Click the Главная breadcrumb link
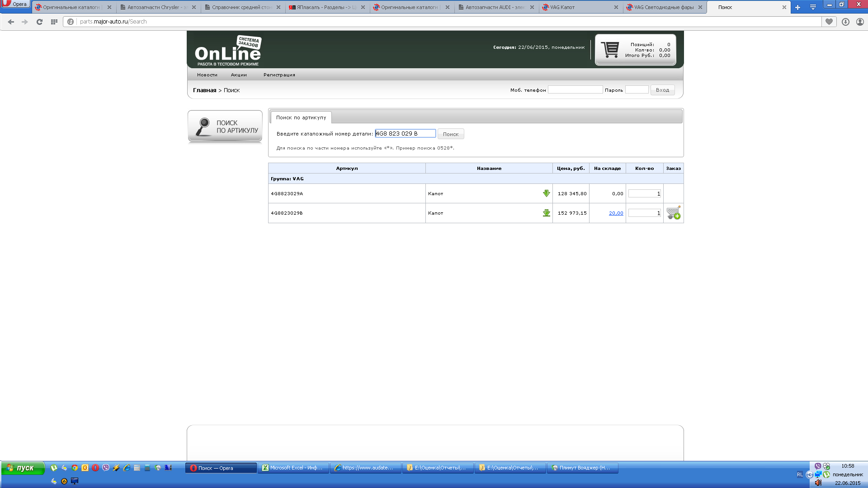Image resolution: width=868 pixels, height=488 pixels. (x=205, y=90)
